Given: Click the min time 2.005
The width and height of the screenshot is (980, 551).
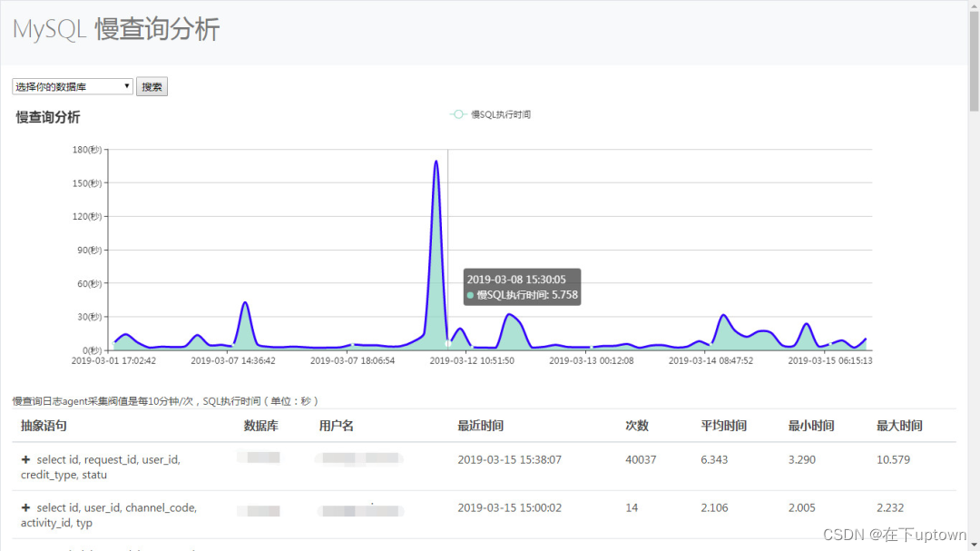Looking at the screenshot, I should [x=802, y=507].
